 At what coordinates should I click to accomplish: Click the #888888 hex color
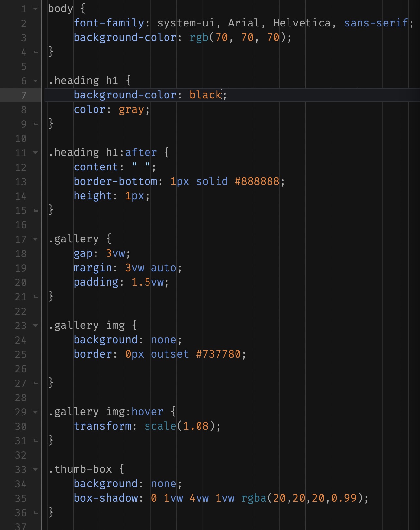(257, 181)
